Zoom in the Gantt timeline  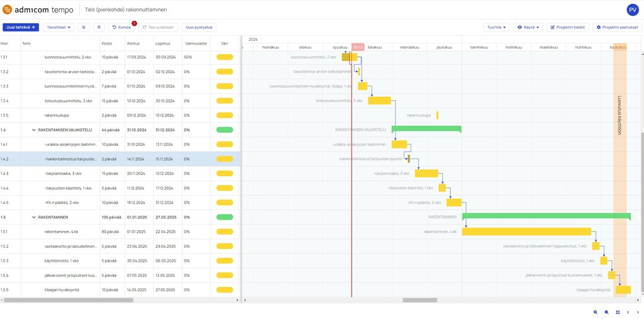(596, 312)
